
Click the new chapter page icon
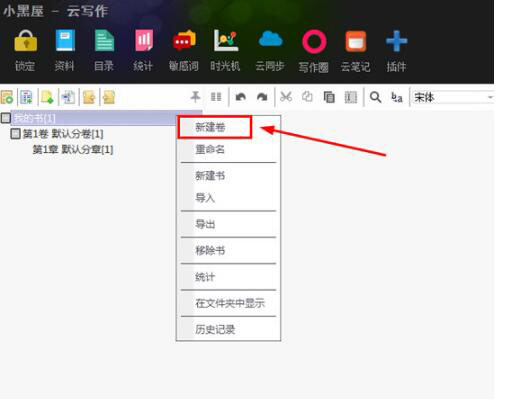pos(47,97)
